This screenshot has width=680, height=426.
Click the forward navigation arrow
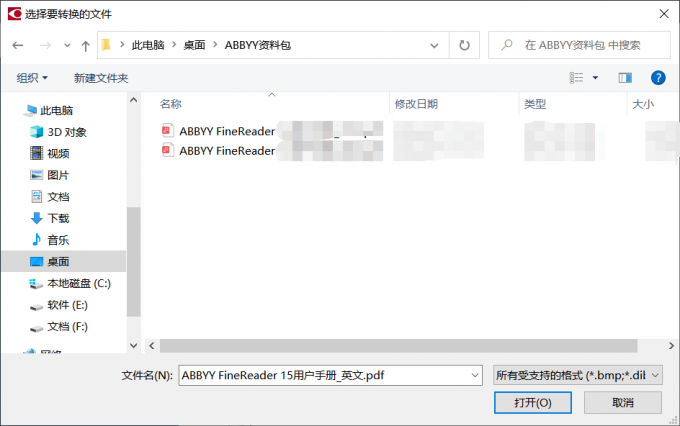tap(46, 45)
